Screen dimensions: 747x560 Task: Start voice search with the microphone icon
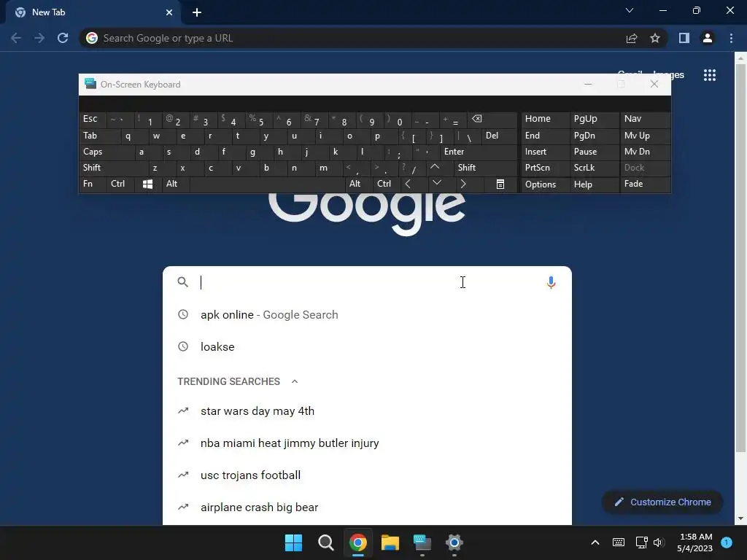(551, 282)
